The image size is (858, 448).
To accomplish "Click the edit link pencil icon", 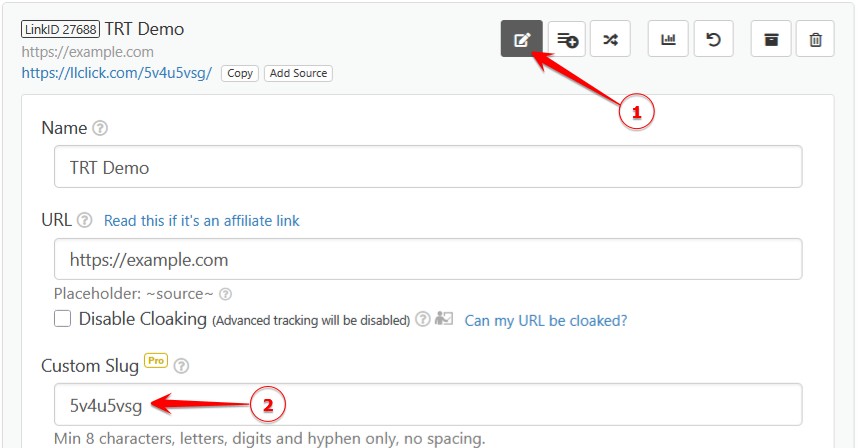I will 521,39.
